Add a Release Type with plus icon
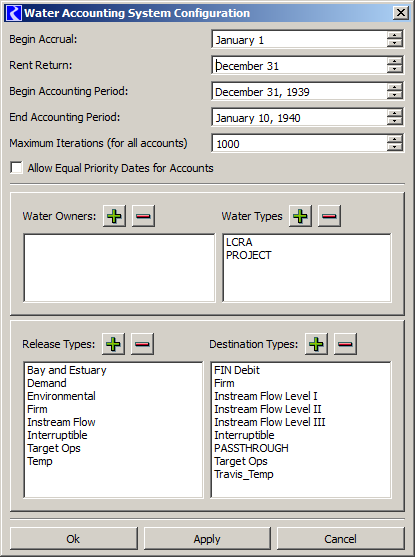Screen dimensions: 415x557 (x=113, y=344)
